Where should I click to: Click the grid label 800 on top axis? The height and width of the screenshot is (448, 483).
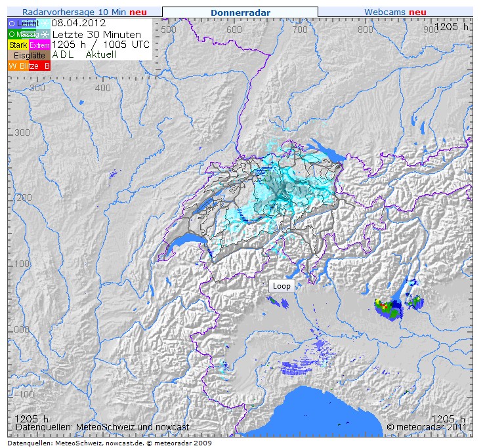(x=366, y=30)
